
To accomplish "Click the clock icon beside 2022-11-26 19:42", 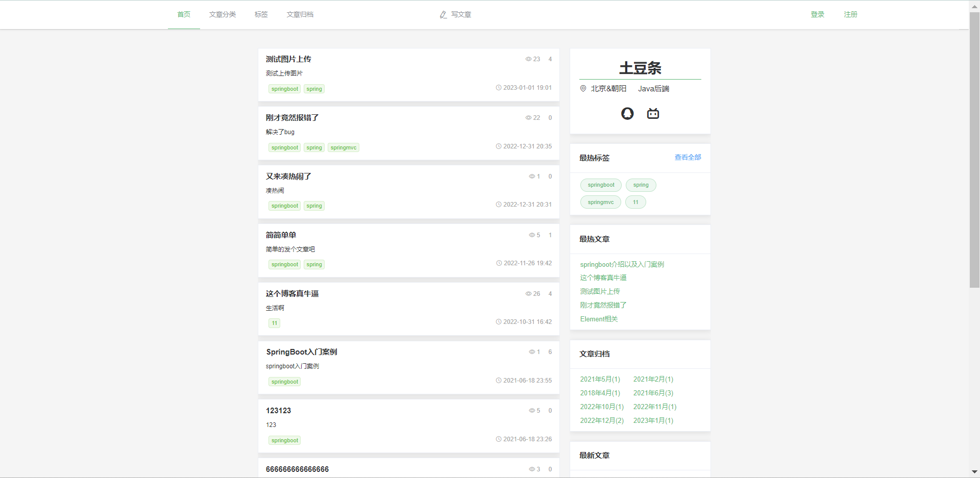I will pos(499,263).
